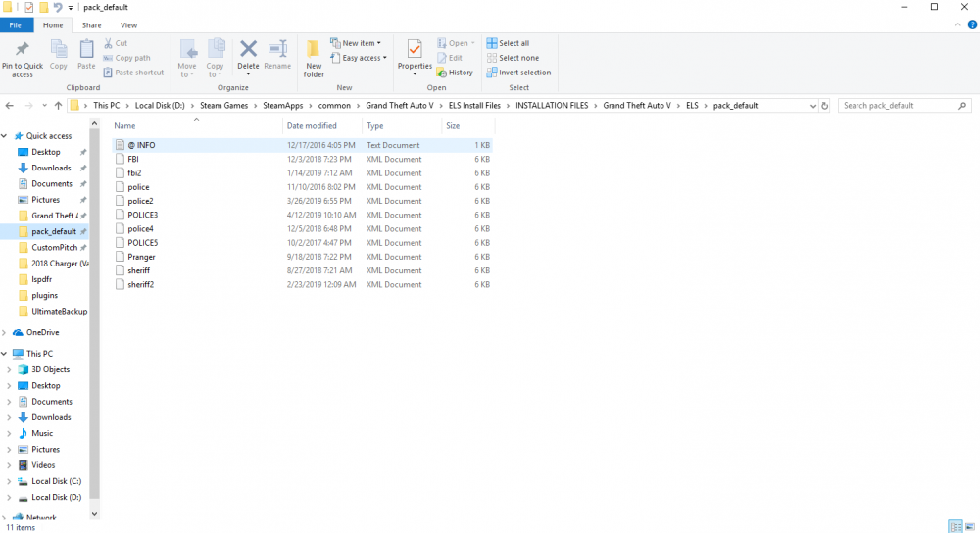Create a New folder
Viewport: 980px width, 533px height.
[314, 58]
